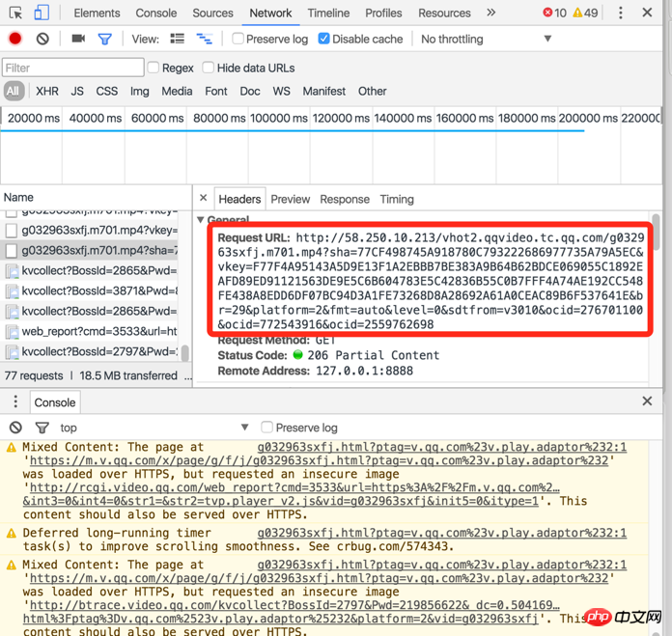Image resolution: width=672 pixels, height=636 pixels.
Task: Enable the Regex filter checkbox
Action: 153,68
